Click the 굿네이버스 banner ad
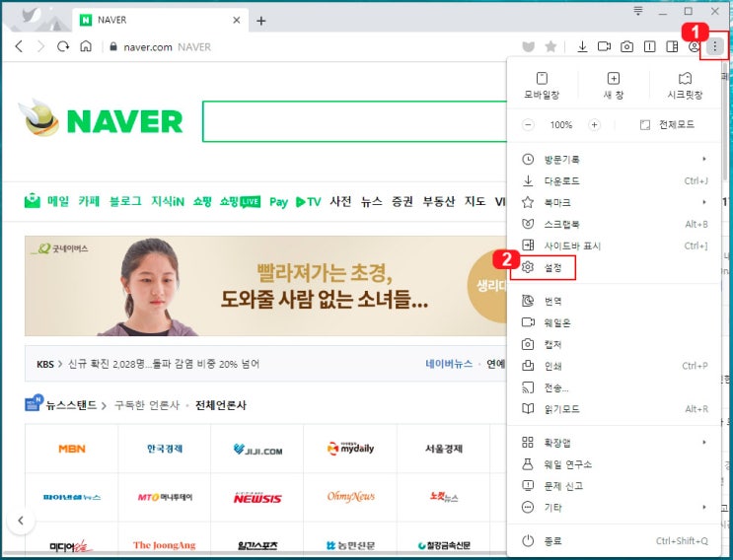This screenshot has height=560, width=733. pyautogui.click(x=265, y=286)
